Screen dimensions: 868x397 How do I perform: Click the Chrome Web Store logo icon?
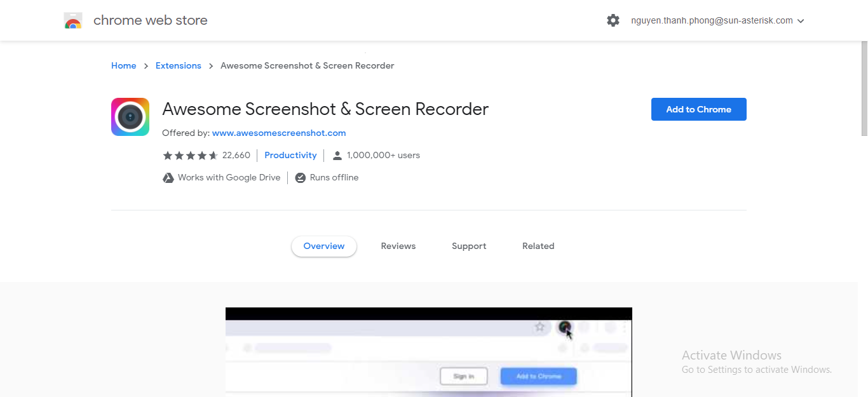click(x=73, y=21)
